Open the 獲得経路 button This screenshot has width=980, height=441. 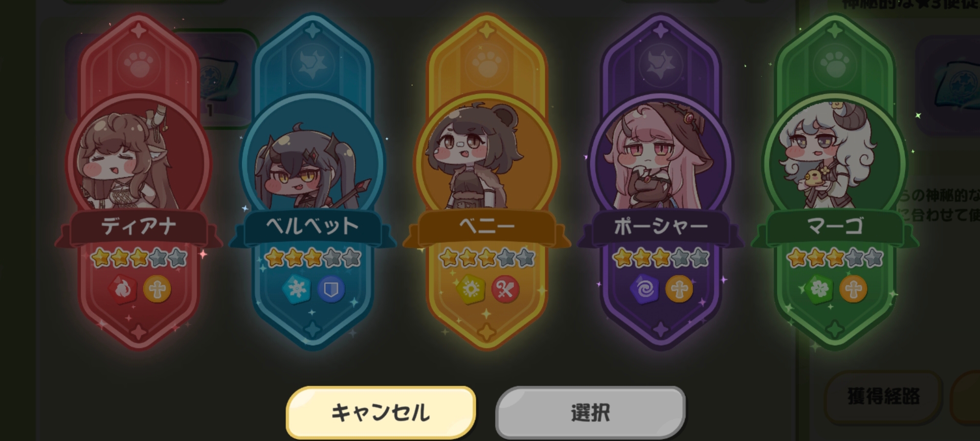[x=883, y=396]
